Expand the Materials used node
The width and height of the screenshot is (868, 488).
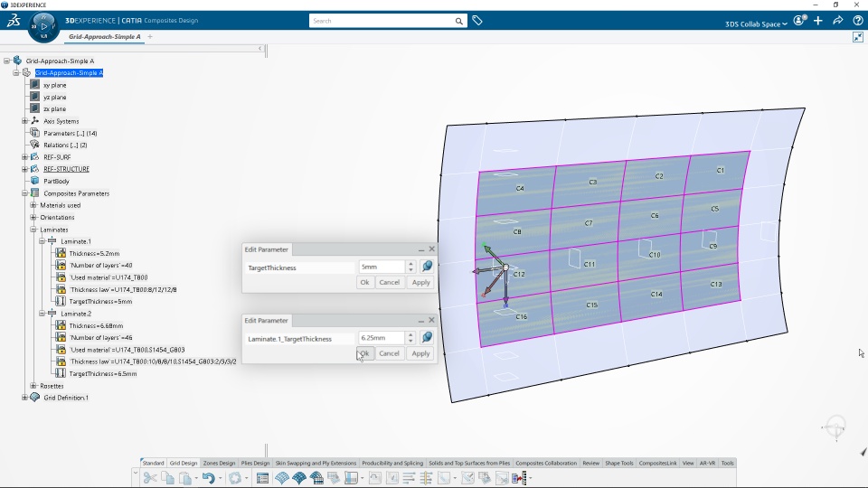point(33,205)
